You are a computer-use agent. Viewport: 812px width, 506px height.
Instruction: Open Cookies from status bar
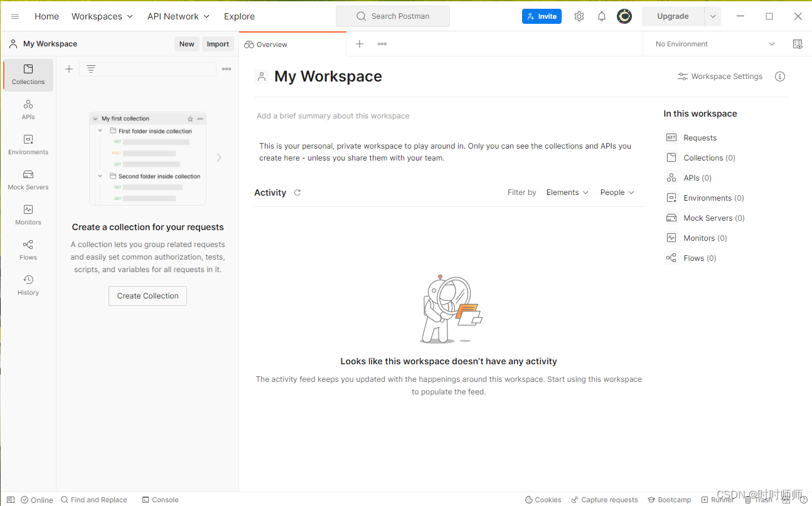tap(543, 500)
